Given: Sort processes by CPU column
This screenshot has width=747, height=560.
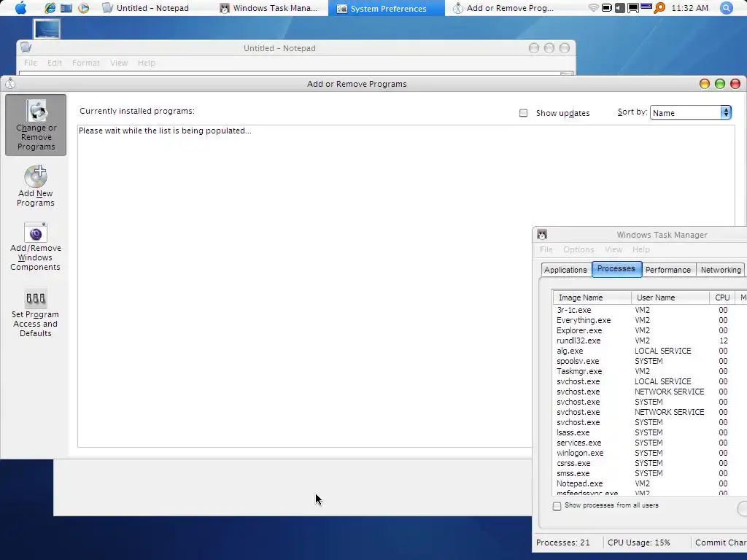Looking at the screenshot, I should [722, 297].
